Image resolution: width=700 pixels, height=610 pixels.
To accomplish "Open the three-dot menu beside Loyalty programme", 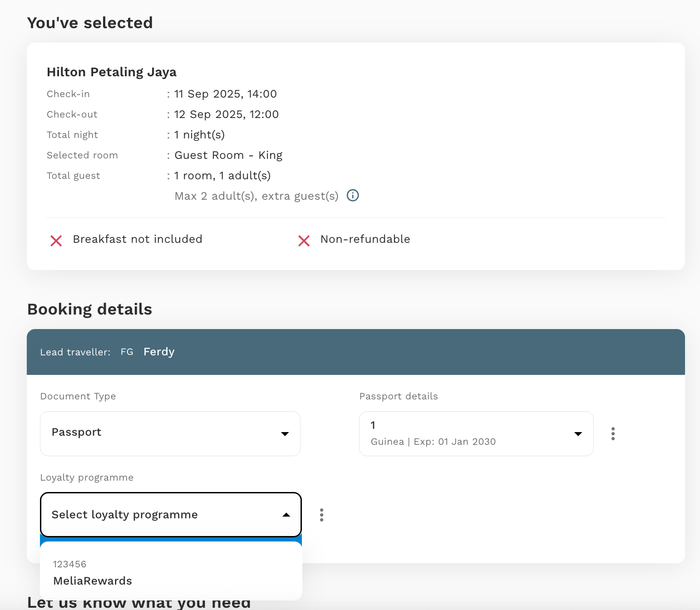I will point(321,515).
